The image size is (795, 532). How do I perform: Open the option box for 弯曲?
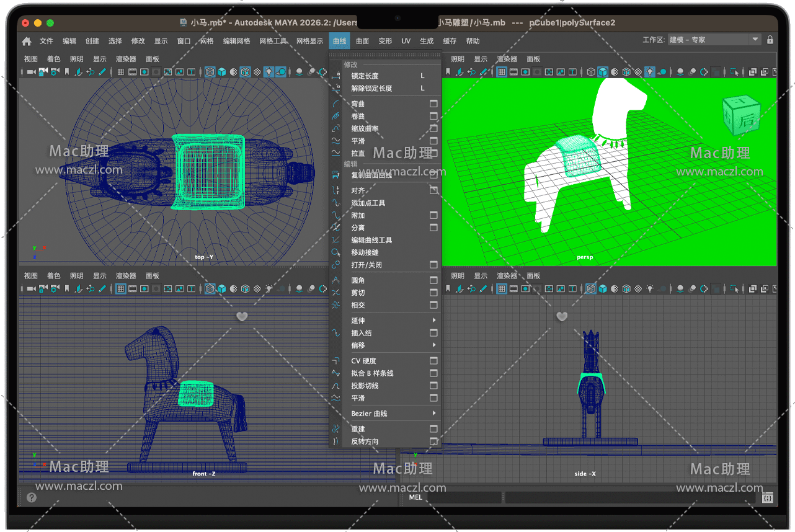433,104
